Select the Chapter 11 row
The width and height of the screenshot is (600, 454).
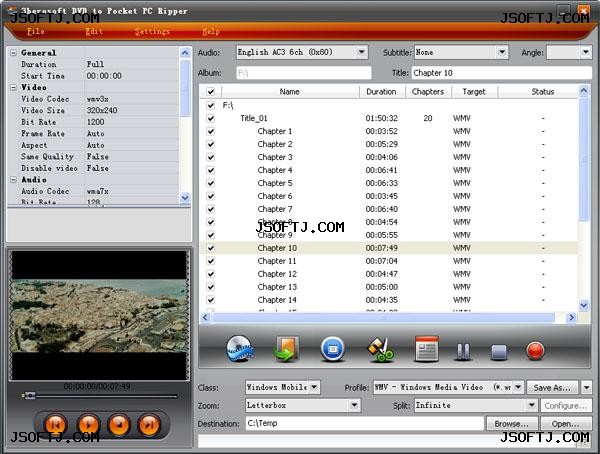click(x=388, y=261)
